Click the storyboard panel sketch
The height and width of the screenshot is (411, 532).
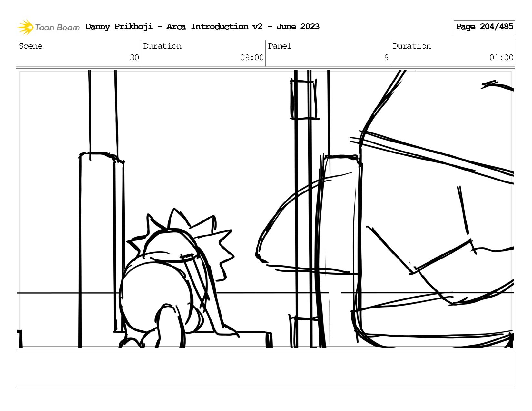coord(266,209)
